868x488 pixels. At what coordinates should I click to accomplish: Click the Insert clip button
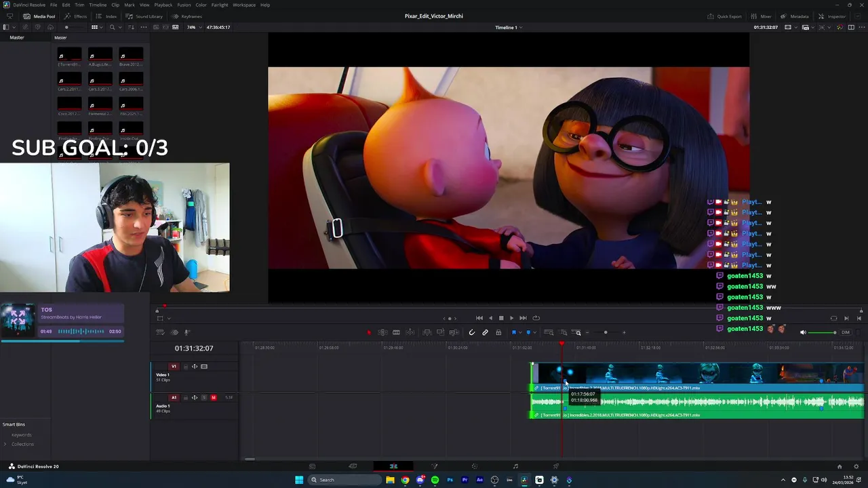427,332
